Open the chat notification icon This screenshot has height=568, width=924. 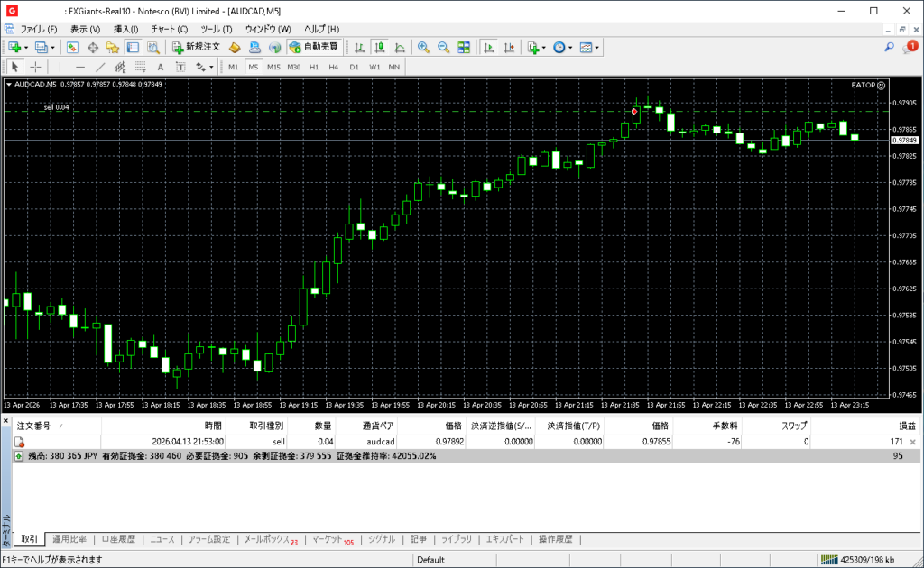(x=909, y=47)
